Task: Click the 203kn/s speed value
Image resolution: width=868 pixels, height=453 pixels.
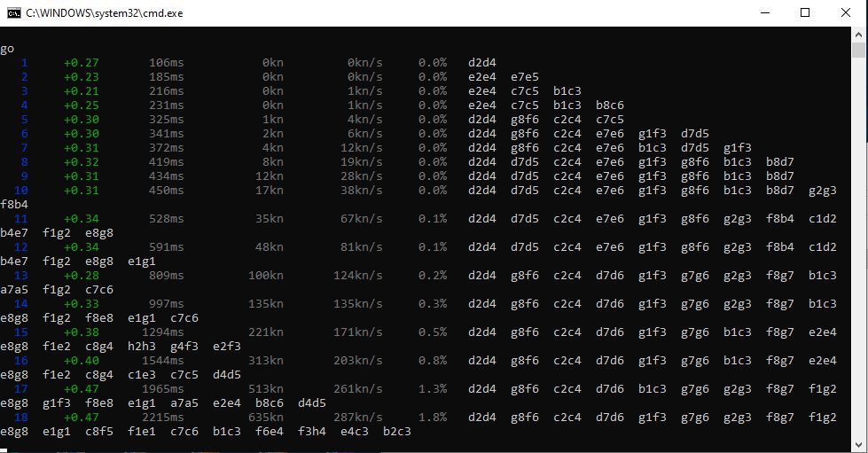Action: coord(357,361)
